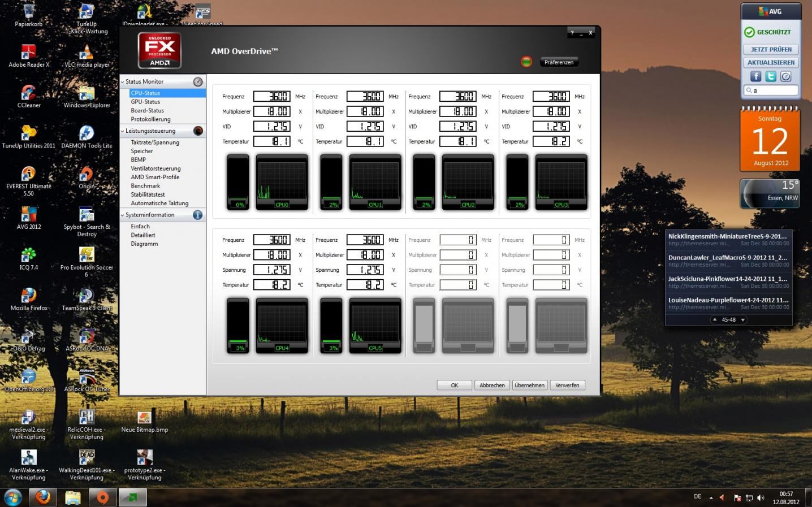
Task: Click the Verwerfen button
Action: [567, 385]
